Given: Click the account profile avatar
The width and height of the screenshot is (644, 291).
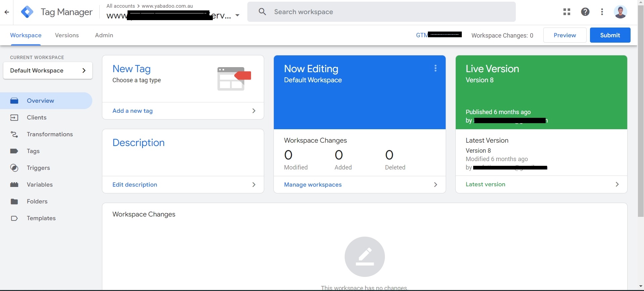Looking at the screenshot, I should 621,12.
